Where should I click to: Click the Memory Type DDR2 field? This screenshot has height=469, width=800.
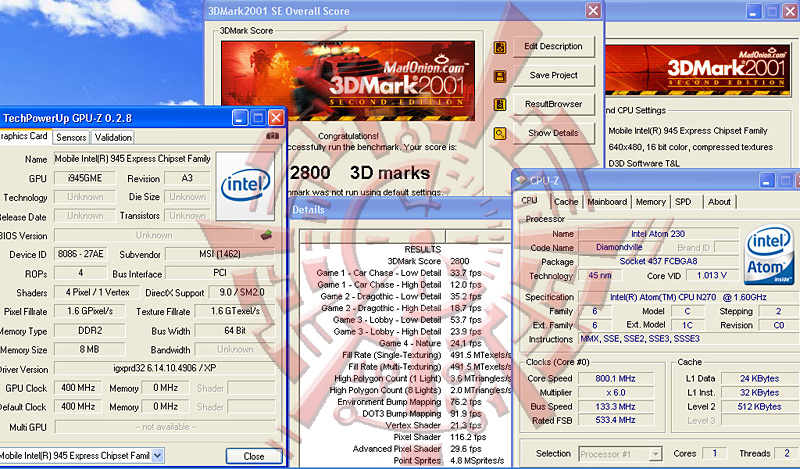(x=90, y=331)
